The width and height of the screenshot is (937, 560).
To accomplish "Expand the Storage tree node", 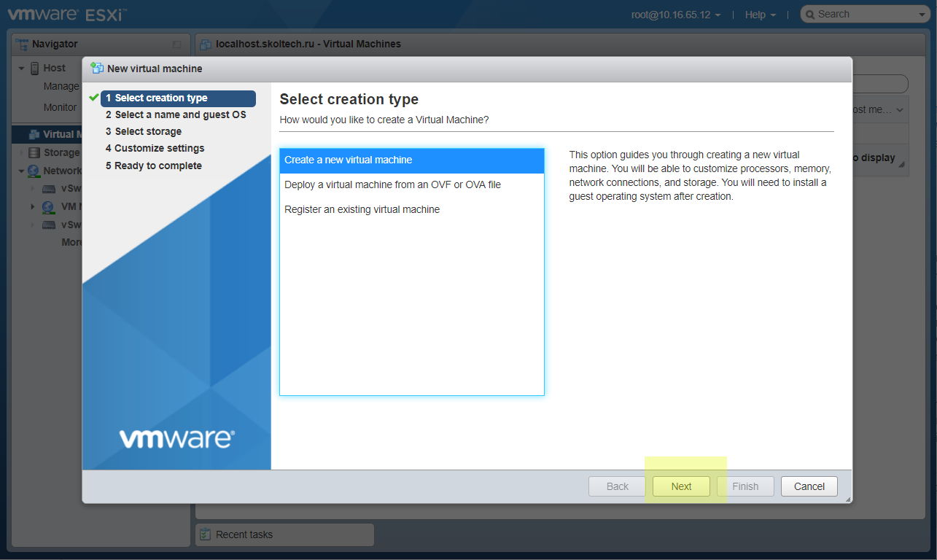I will [x=21, y=153].
